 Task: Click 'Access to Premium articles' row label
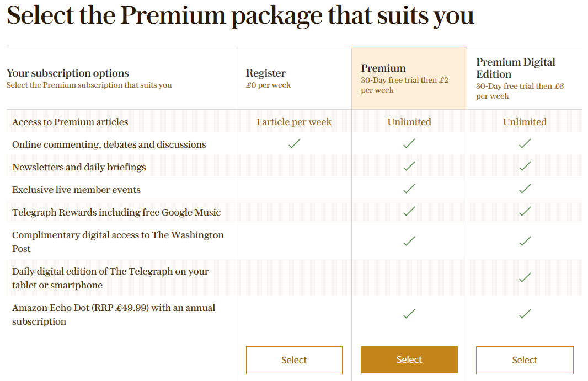(x=70, y=122)
